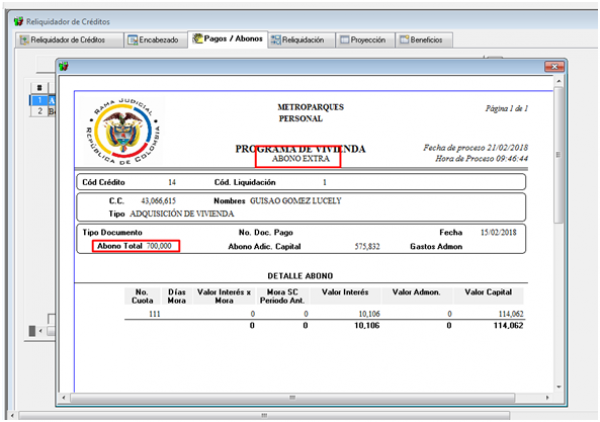Screen dimensions: 600x422
Task: Click the DETALLE ABONO section heading
Action: click(x=300, y=276)
